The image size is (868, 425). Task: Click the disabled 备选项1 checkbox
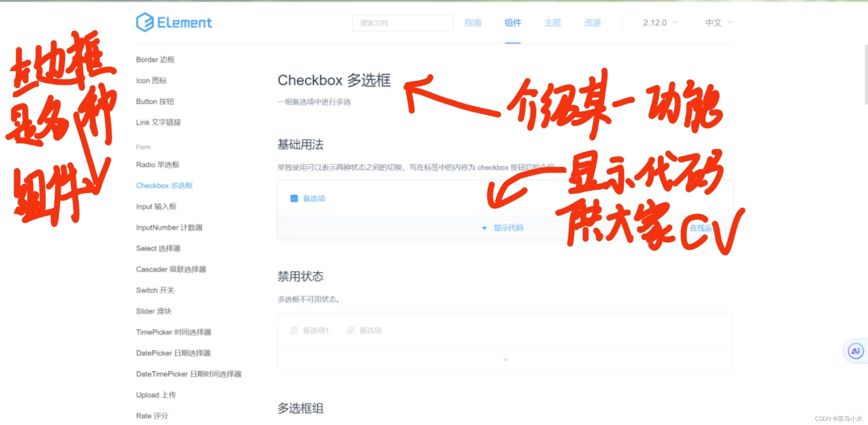click(x=294, y=330)
